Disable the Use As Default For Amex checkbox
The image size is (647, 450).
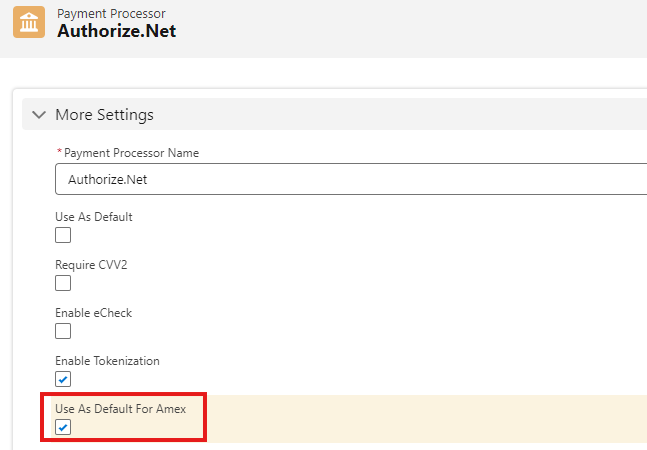click(x=63, y=427)
